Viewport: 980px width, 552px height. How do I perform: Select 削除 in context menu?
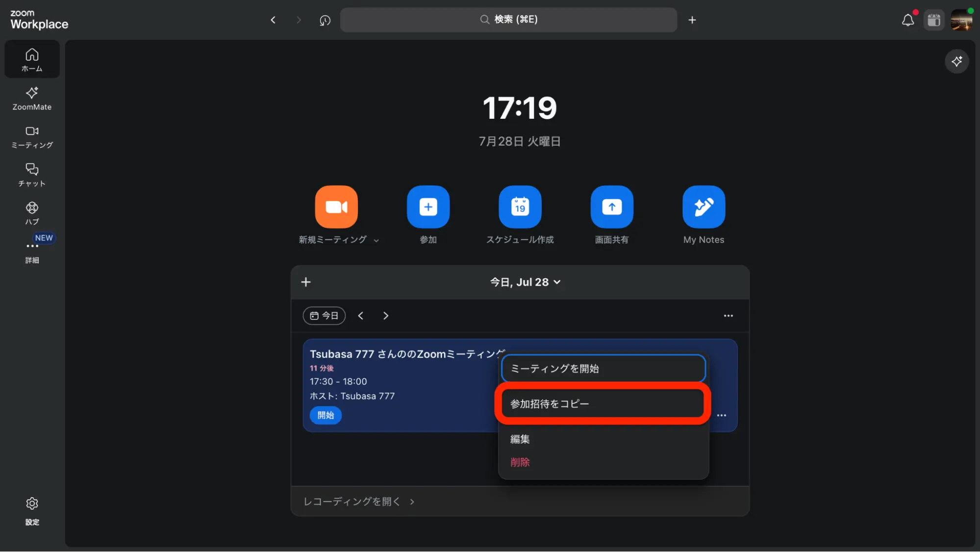603,462
